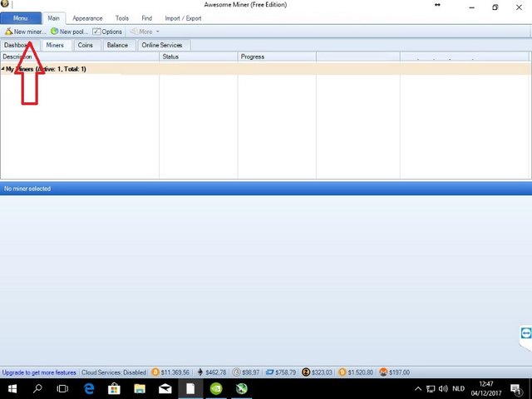
Task: Open the clock showing 12:47
Action: pos(485,389)
